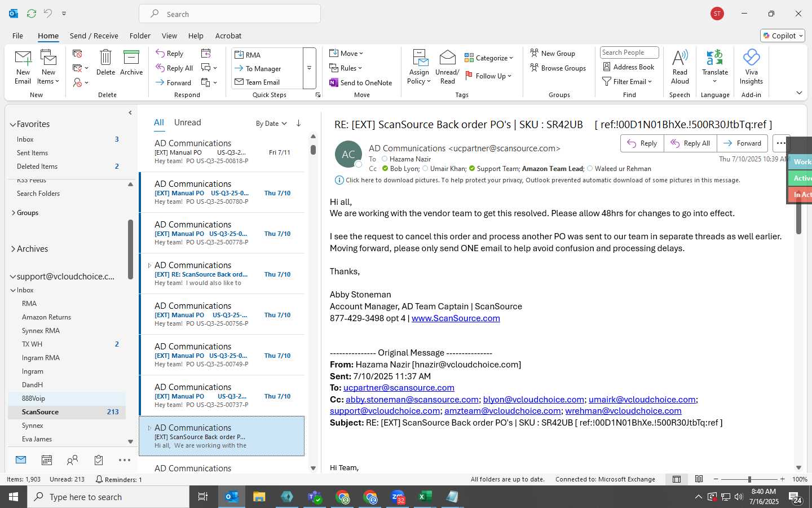This screenshot has height=508, width=812.
Task: Click Mail navigation icon
Action: [21, 460]
